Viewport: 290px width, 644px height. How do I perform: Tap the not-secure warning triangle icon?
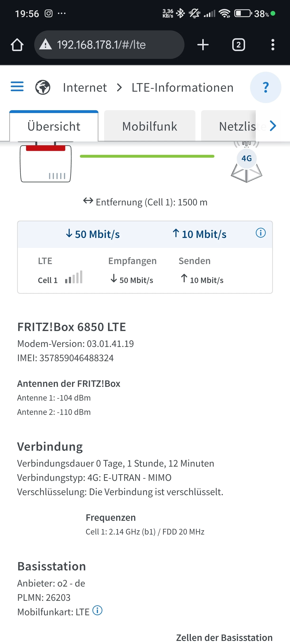click(46, 45)
